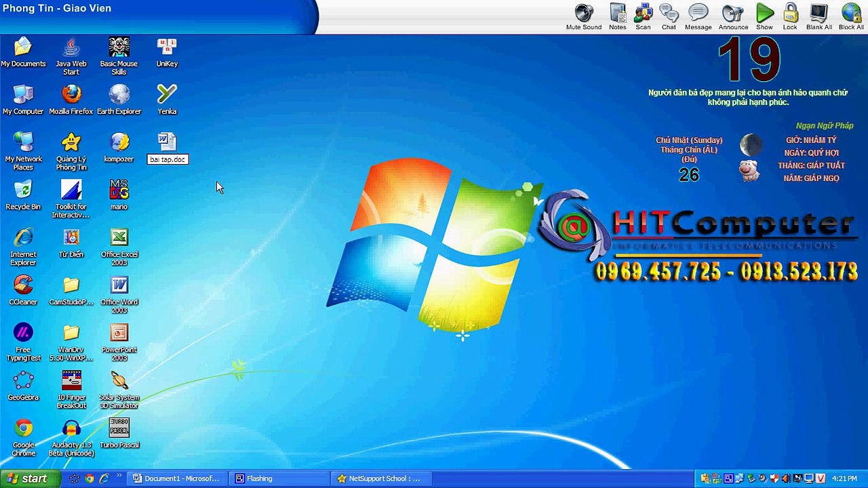Viewport: 868px width, 488px height.
Task: Click the red and white shield tray icon
Action: tap(774, 479)
